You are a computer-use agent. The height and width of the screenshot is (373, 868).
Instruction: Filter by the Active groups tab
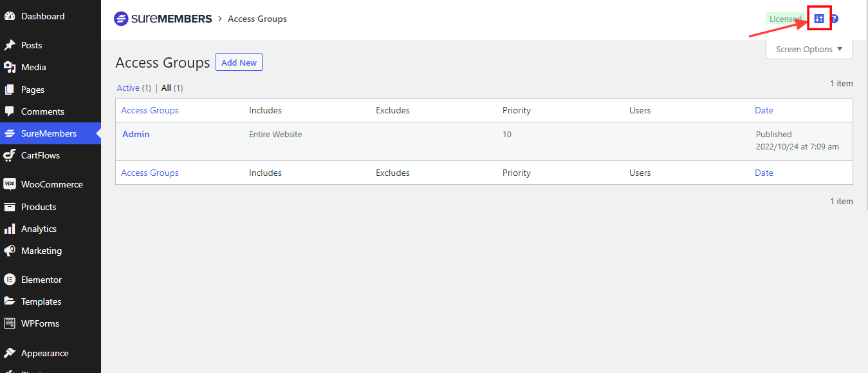pos(128,88)
